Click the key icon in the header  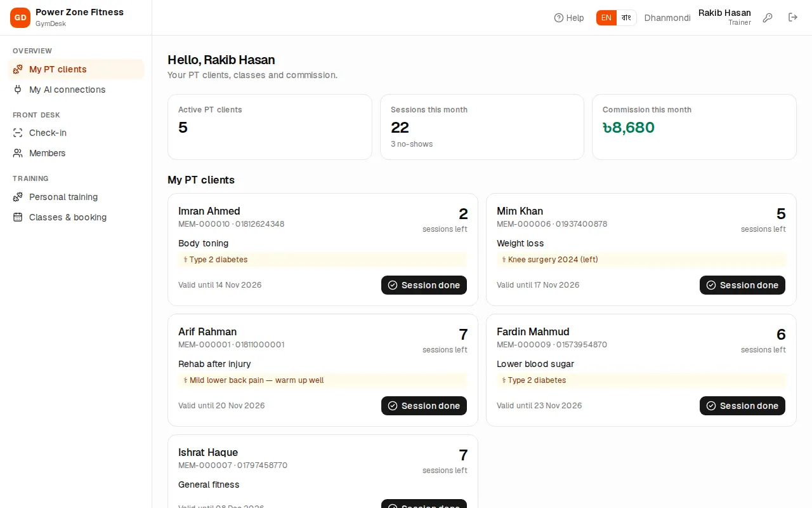pyautogui.click(x=768, y=18)
